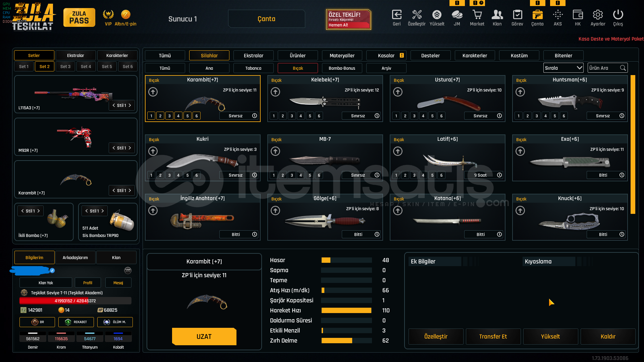Screen dimensions: 644x362
Task: Click the search magnifier icon in Ürün Ara
Action: (x=623, y=68)
